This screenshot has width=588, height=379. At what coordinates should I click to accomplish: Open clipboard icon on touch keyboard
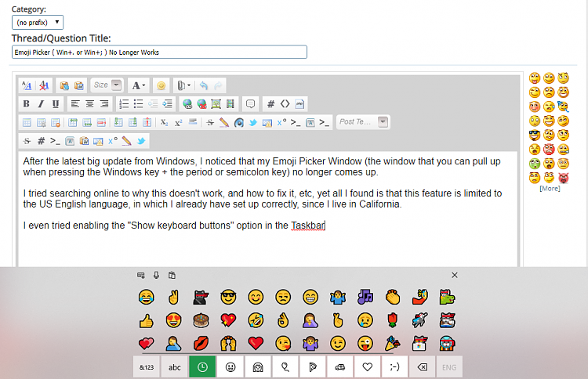[172, 276]
